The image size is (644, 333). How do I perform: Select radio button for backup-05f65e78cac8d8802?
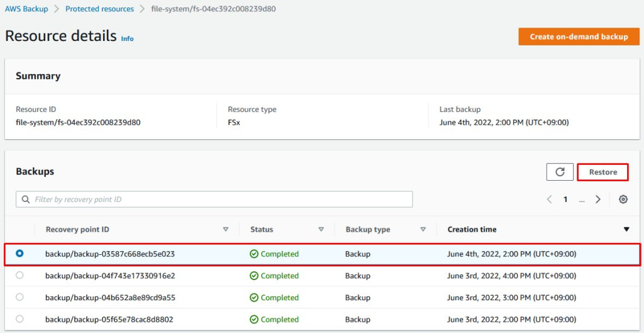19,319
